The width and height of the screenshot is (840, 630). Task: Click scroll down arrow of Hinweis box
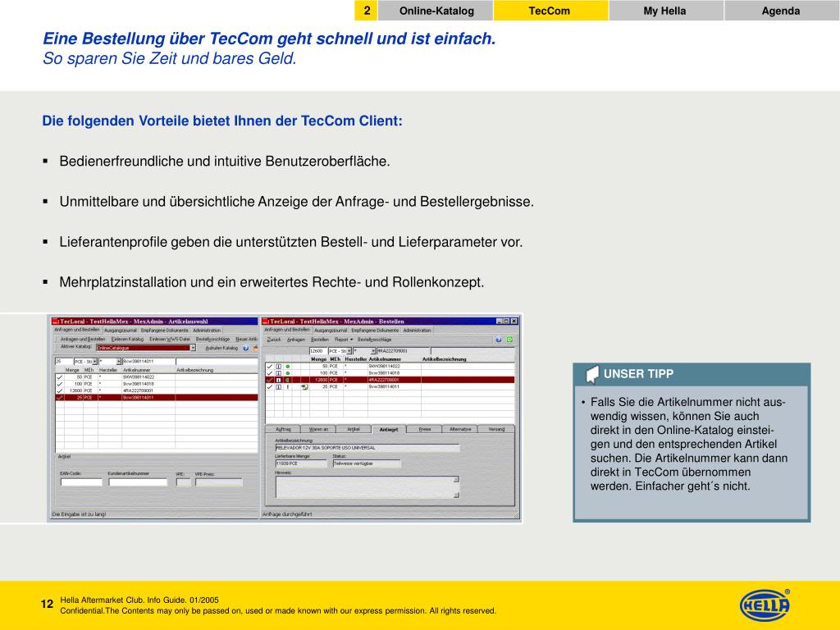point(456,495)
